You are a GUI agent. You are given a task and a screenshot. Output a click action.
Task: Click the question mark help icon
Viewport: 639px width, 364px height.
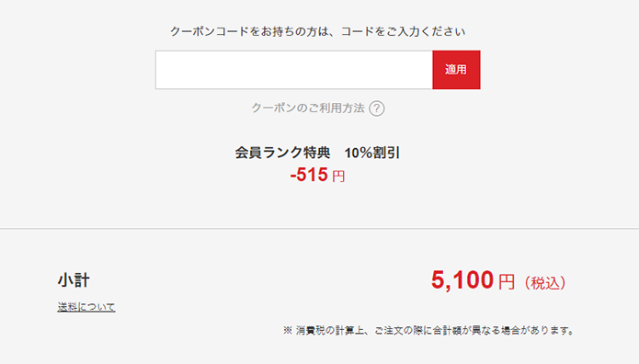377,108
